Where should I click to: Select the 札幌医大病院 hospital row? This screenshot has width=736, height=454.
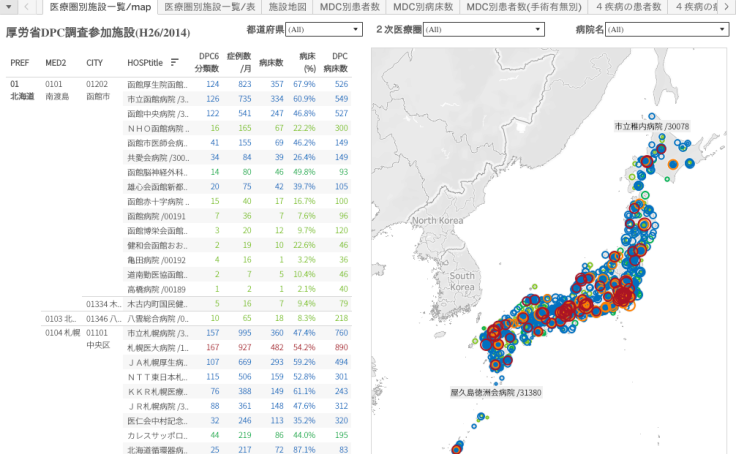tap(157, 347)
